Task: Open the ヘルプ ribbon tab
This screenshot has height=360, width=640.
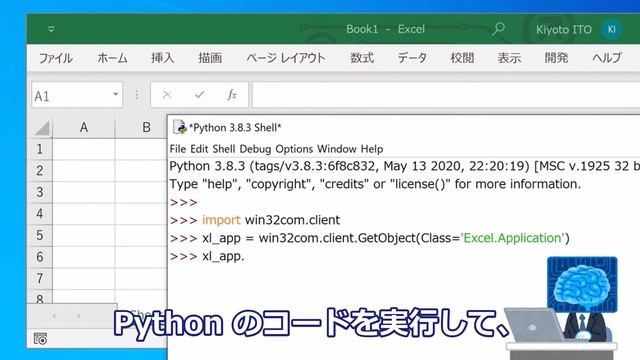Action: click(x=607, y=58)
